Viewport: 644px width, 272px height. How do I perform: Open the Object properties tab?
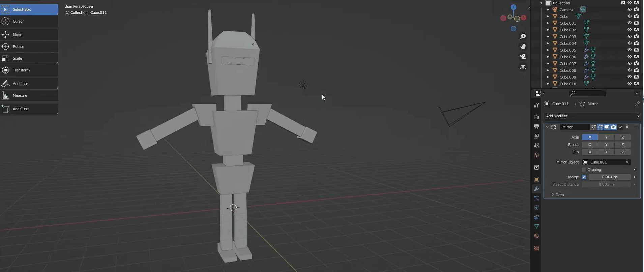coord(536,179)
